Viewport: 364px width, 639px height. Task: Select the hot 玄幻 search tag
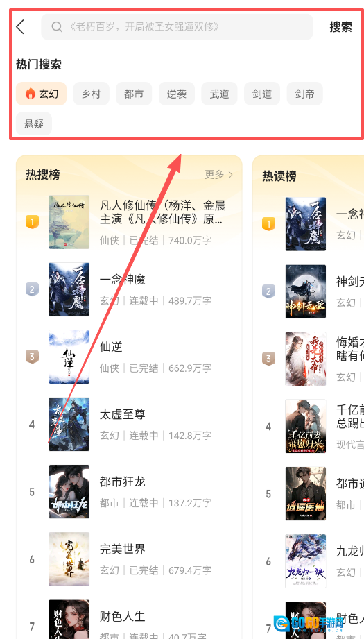[41, 94]
